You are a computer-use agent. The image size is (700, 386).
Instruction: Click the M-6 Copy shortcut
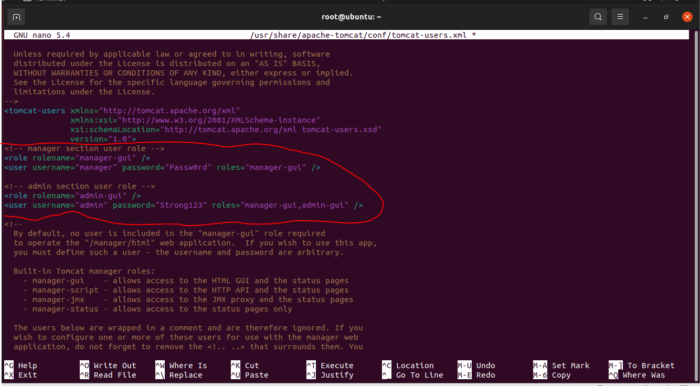(x=552, y=375)
